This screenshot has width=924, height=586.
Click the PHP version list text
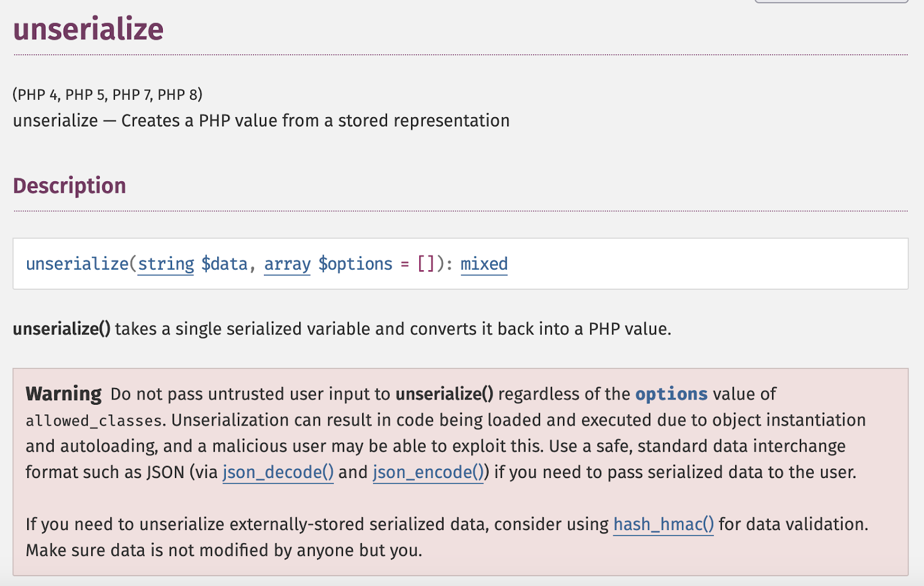tap(107, 95)
